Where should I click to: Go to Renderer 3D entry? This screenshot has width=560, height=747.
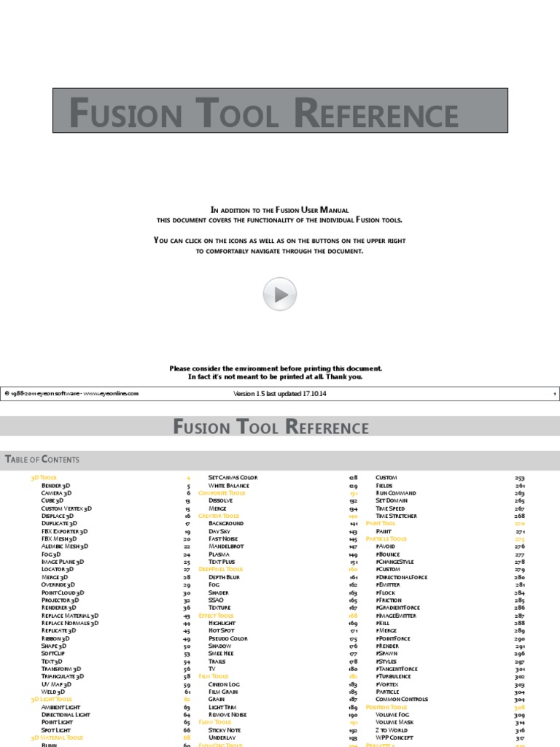click(58, 608)
